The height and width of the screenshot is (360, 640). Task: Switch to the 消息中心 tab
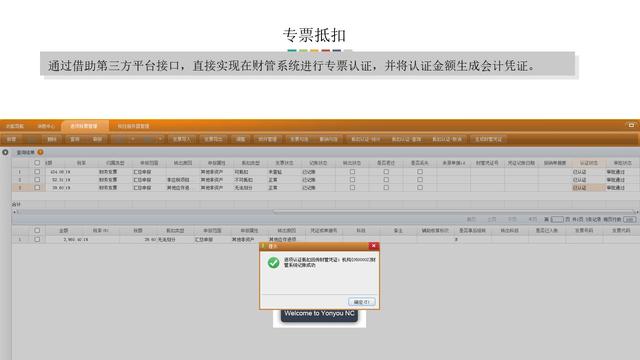(46, 126)
